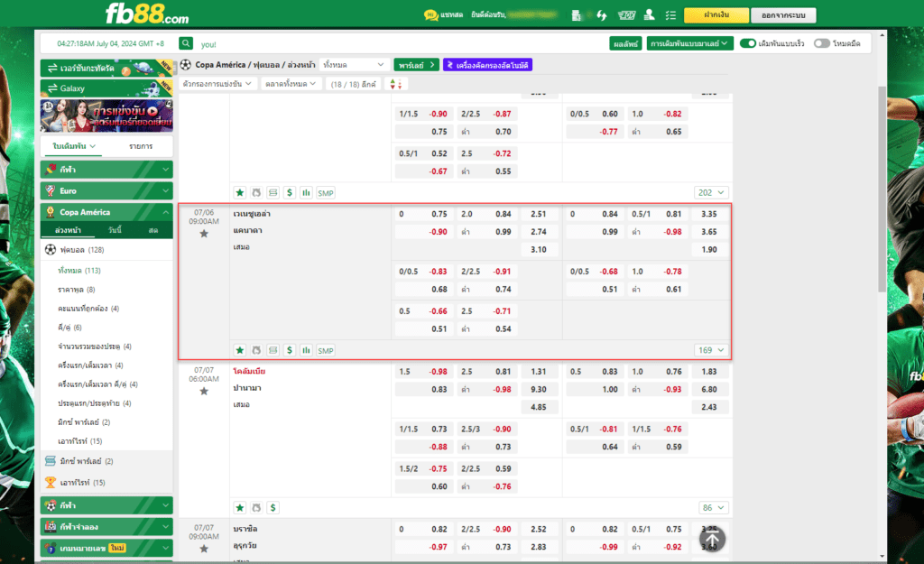This screenshot has height=564, width=924.
Task: Click the ผลลัพธ์ results button
Action: click(x=626, y=43)
